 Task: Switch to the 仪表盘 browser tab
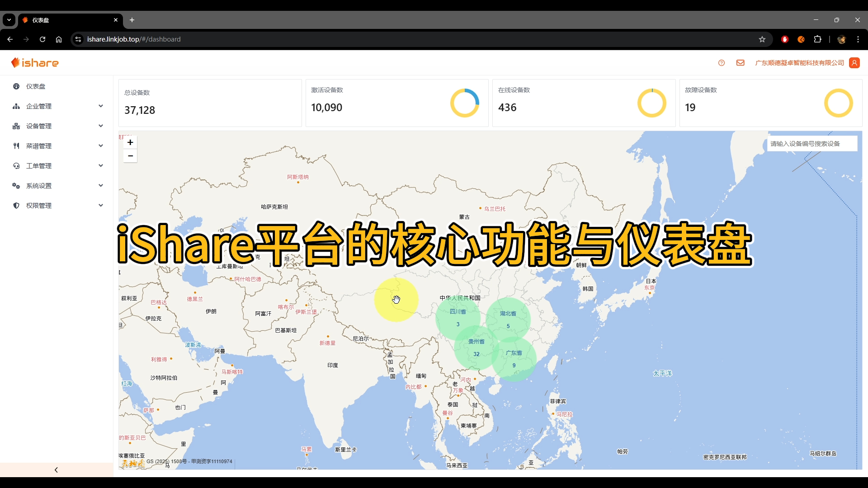tap(54, 20)
